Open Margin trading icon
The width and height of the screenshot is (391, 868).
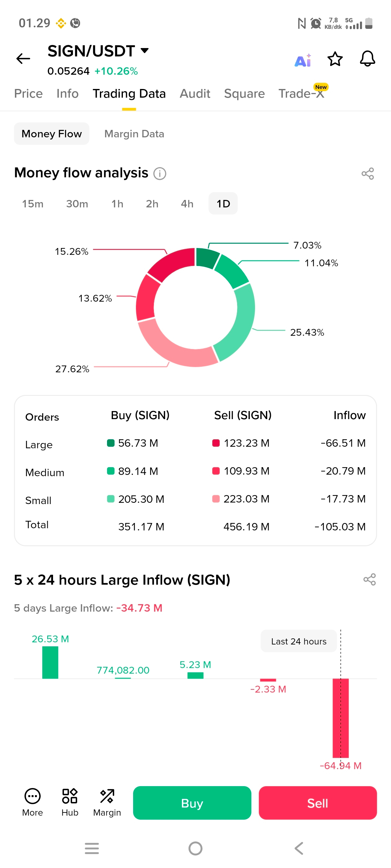click(x=107, y=803)
